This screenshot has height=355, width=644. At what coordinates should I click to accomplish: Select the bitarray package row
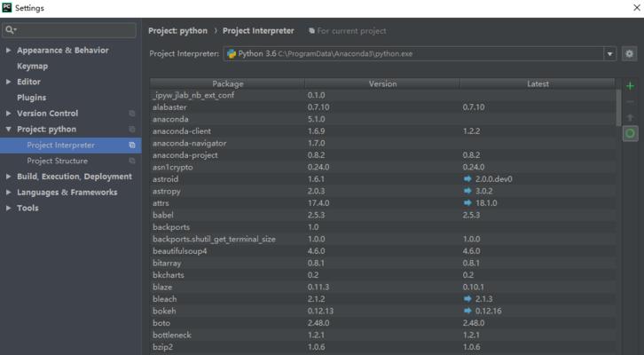click(383, 263)
